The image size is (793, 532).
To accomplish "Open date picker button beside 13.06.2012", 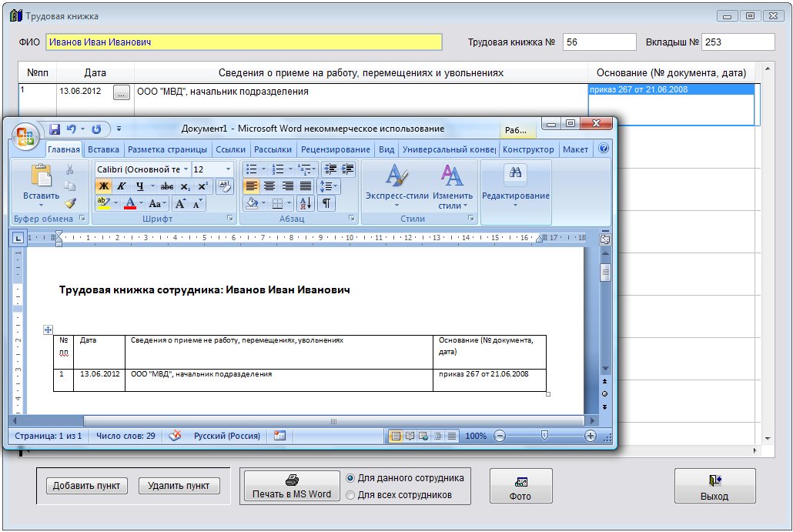I will pyautogui.click(x=122, y=92).
